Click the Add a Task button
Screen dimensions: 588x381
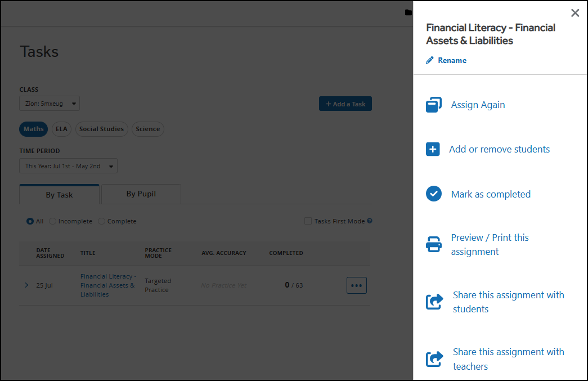coord(345,104)
